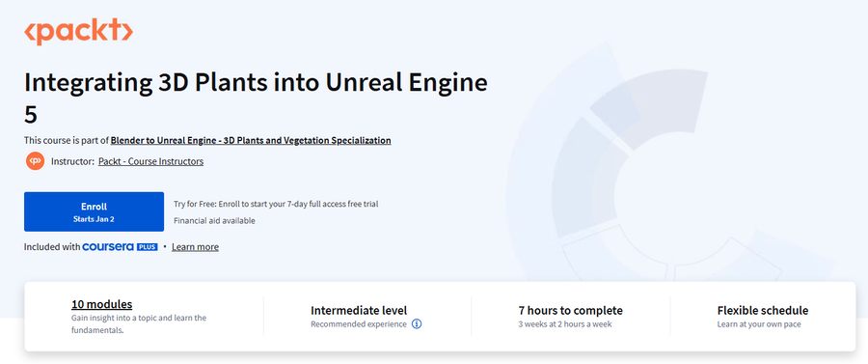
Task: Click the Intermediate level heading
Action: 359,311
